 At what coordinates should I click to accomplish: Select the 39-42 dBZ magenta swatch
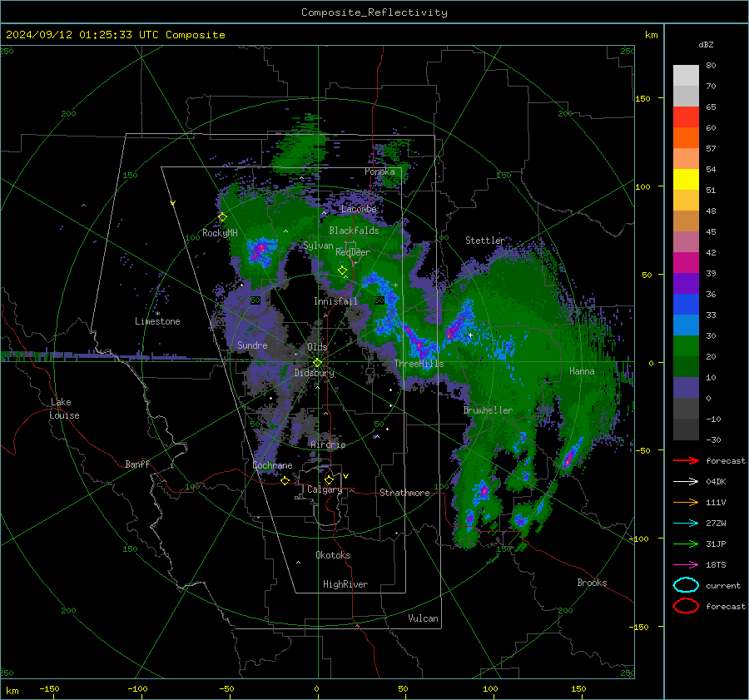pyautogui.click(x=686, y=263)
